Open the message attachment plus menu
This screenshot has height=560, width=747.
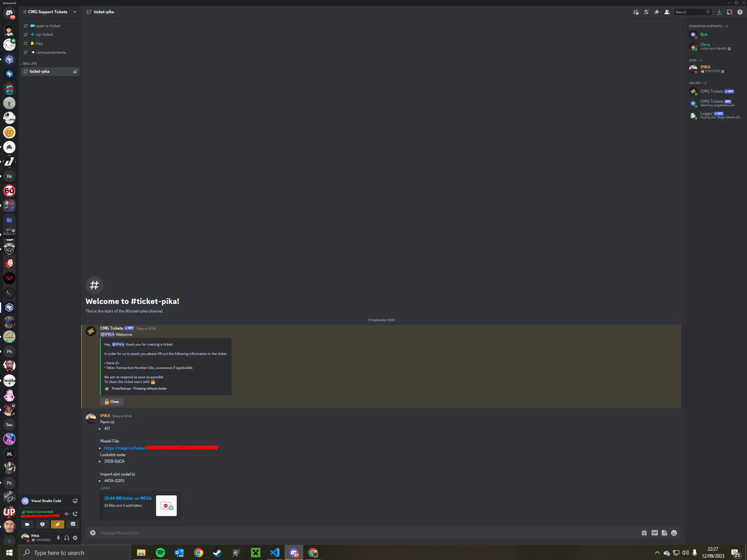point(93,533)
